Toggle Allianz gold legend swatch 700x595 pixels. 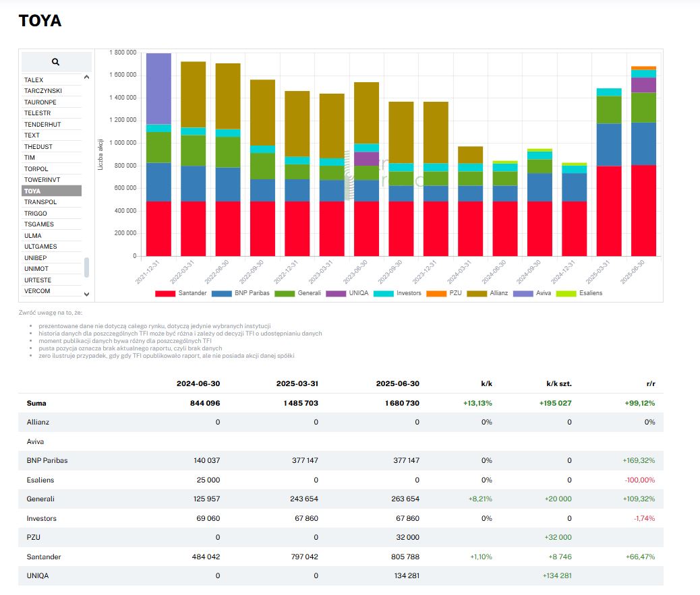[x=476, y=294]
